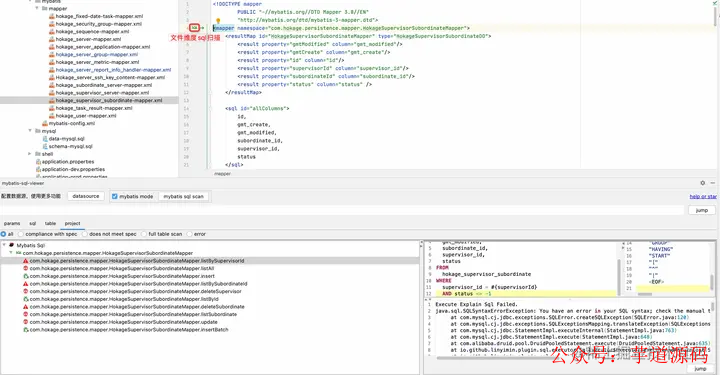This screenshot has width=720, height=375.
Task: Collapse the Mybatis Sql root node
Action: (x=4, y=245)
